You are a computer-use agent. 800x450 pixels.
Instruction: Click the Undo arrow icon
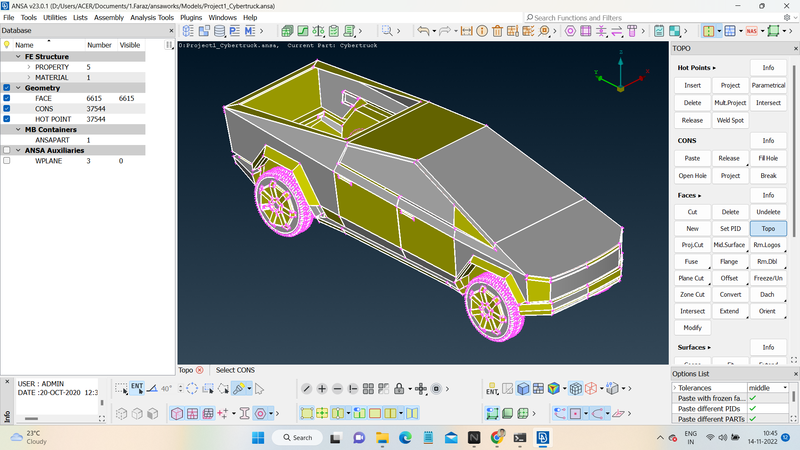(423, 31)
